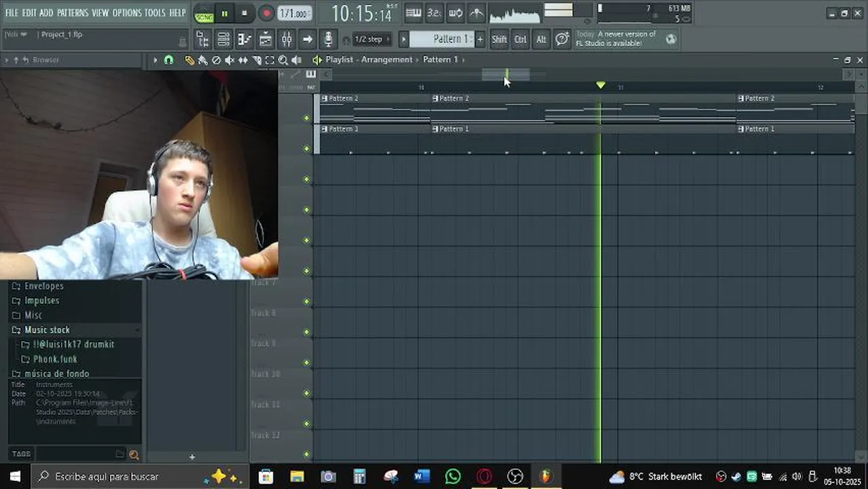Click the globe icon in news panel
Screen dimensions: 868x489
click(671, 39)
